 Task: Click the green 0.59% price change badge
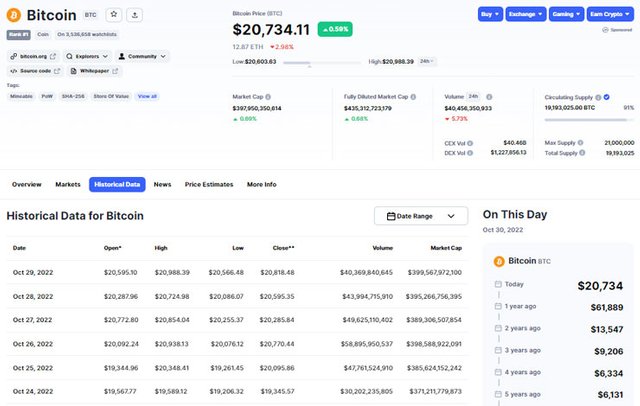[x=335, y=29]
